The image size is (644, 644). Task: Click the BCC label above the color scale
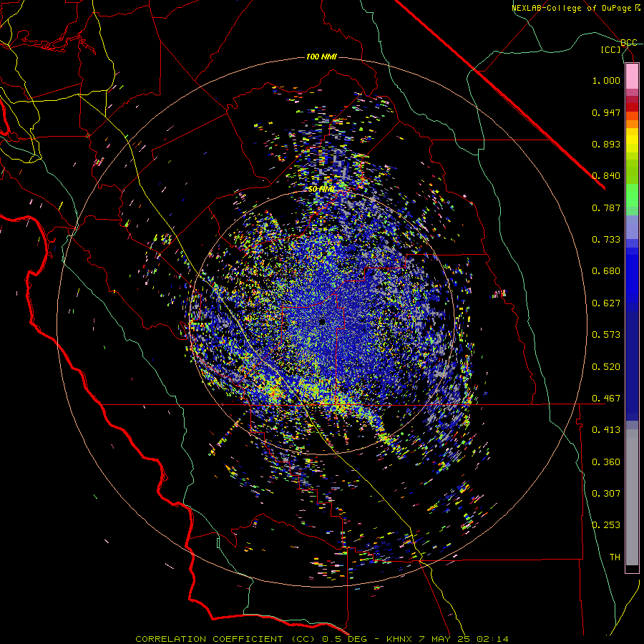click(629, 43)
